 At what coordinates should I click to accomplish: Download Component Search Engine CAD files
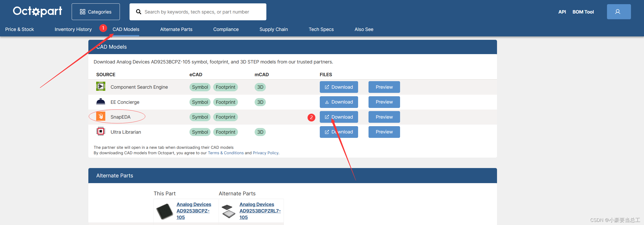coord(339,87)
